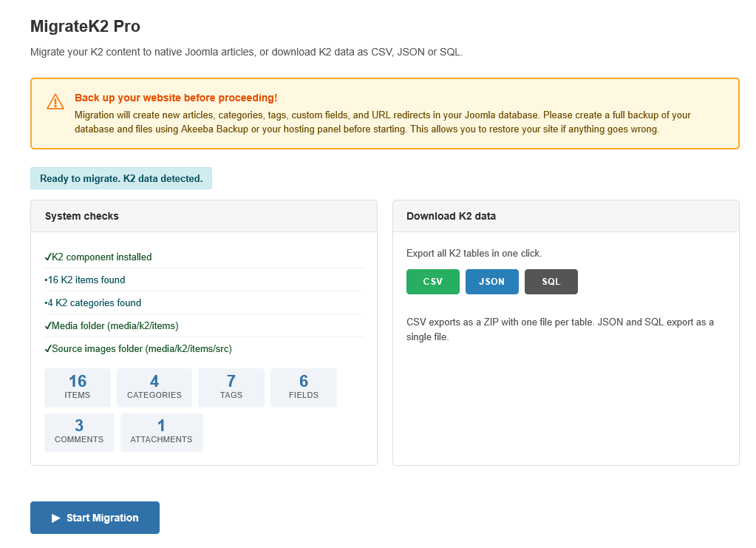Viewport: 756px width, 548px height.
Task: Export K2 data as JSON
Action: 491,282
